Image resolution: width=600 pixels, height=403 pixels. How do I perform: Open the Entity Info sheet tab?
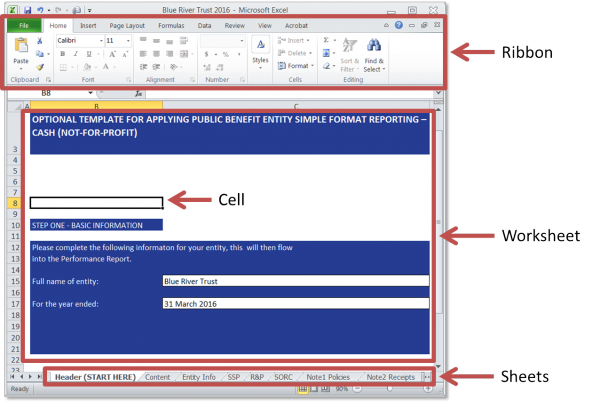pyautogui.click(x=199, y=377)
